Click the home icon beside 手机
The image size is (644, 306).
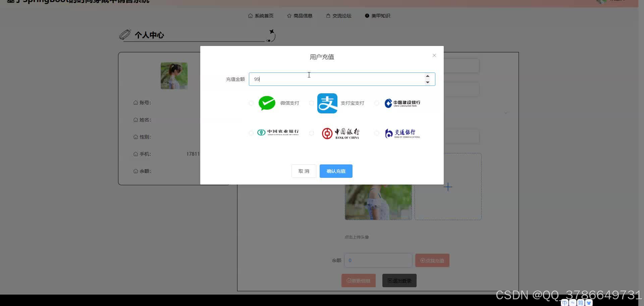click(x=136, y=154)
